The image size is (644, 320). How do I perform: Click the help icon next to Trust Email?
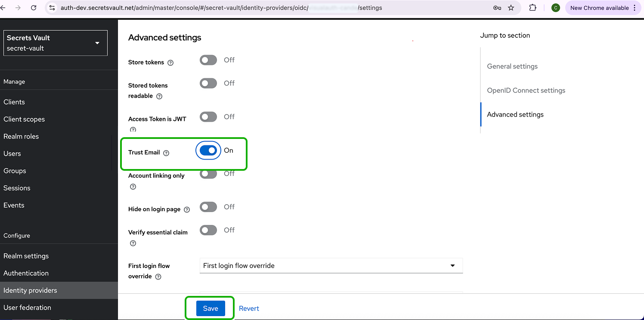[x=166, y=153]
